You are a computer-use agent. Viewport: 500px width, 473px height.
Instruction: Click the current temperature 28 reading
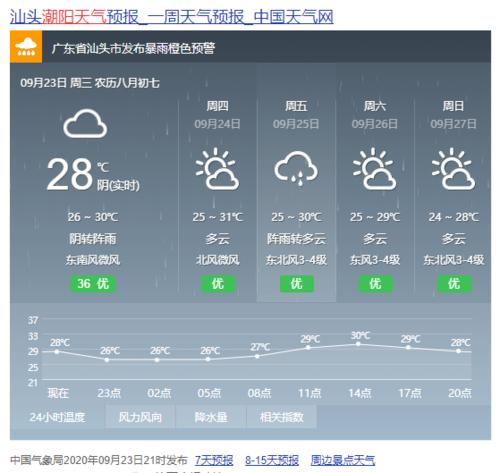(69, 174)
